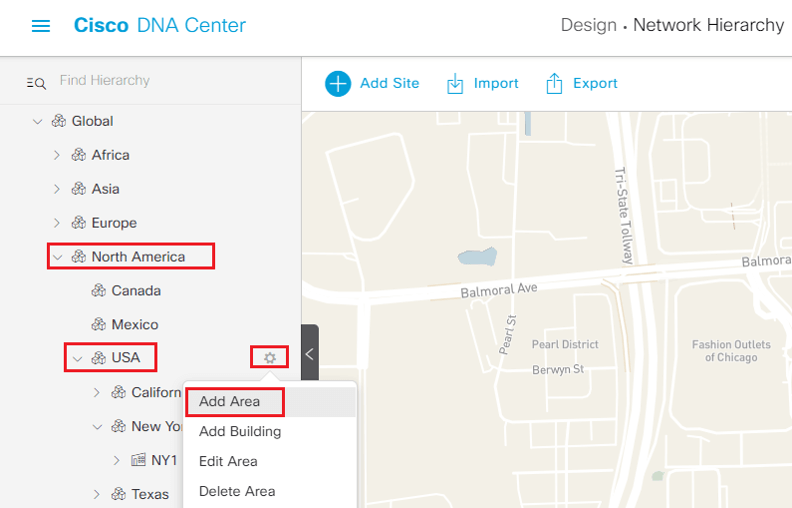Click the Add Site plus icon
Image resolution: width=792 pixels, height=508 pixels.
click(x=338, y=83)
